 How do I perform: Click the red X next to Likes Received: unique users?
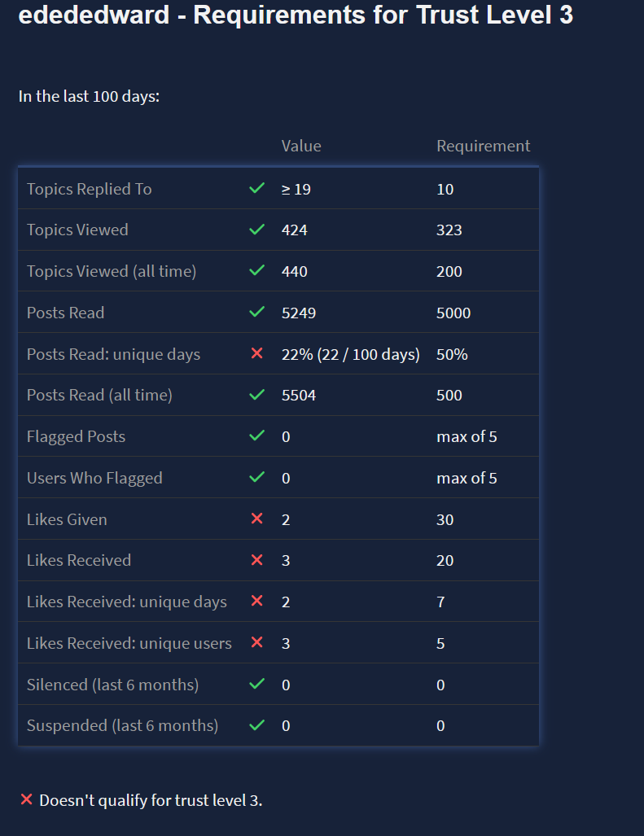(x=257, y=643)
